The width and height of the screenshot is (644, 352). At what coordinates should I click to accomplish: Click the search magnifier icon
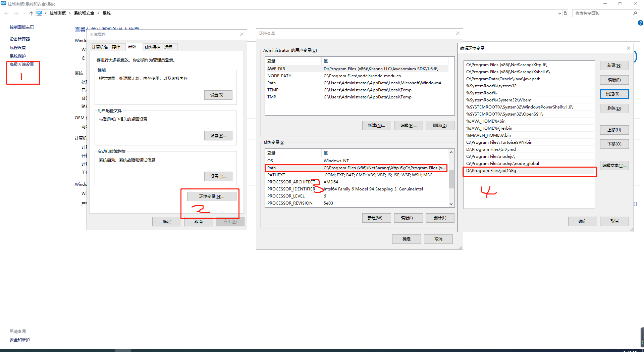tap(635, 13)
